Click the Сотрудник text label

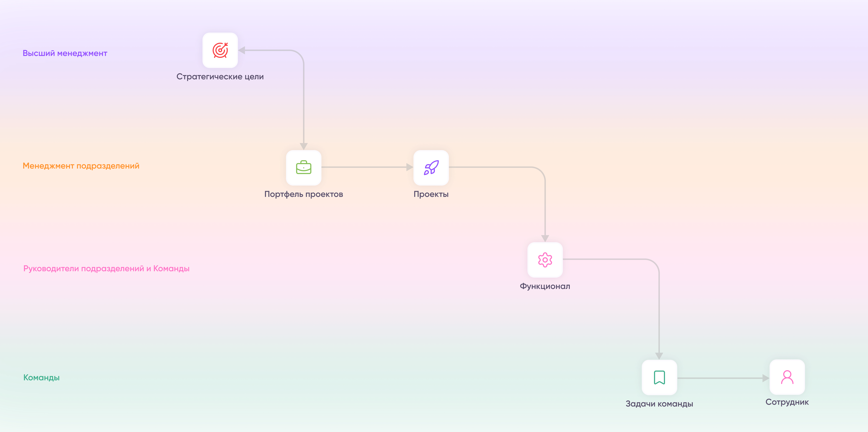pos(787,402)
